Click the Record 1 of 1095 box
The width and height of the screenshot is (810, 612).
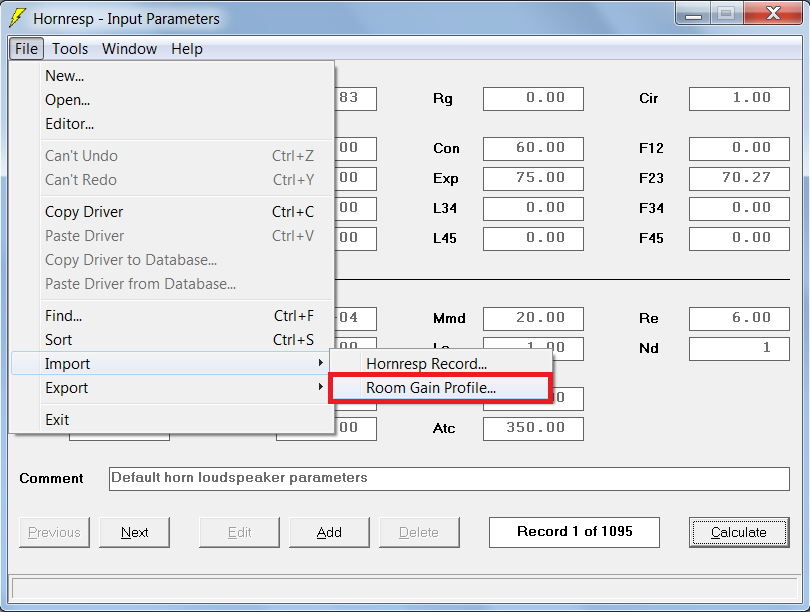tap(574, 532)
